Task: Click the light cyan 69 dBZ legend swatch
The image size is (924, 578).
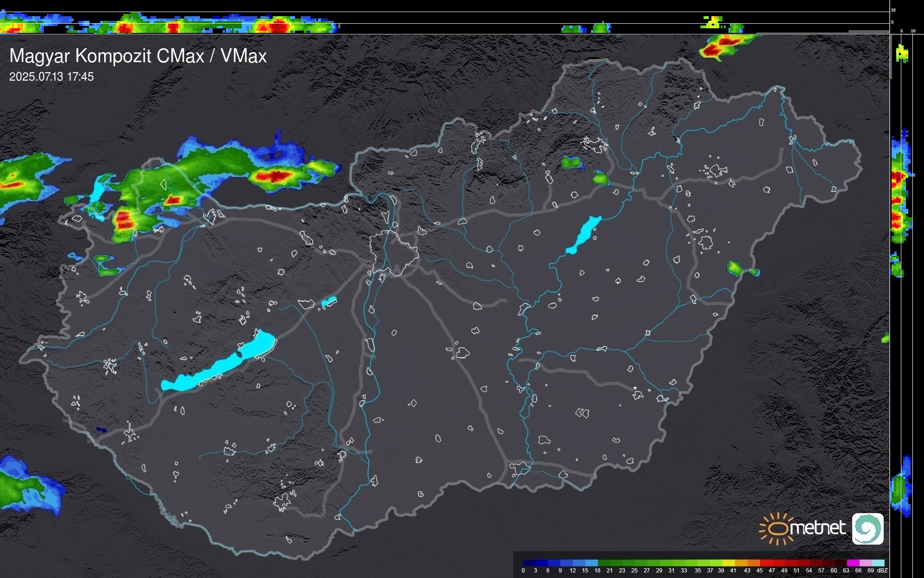Action: pos(878,563)
